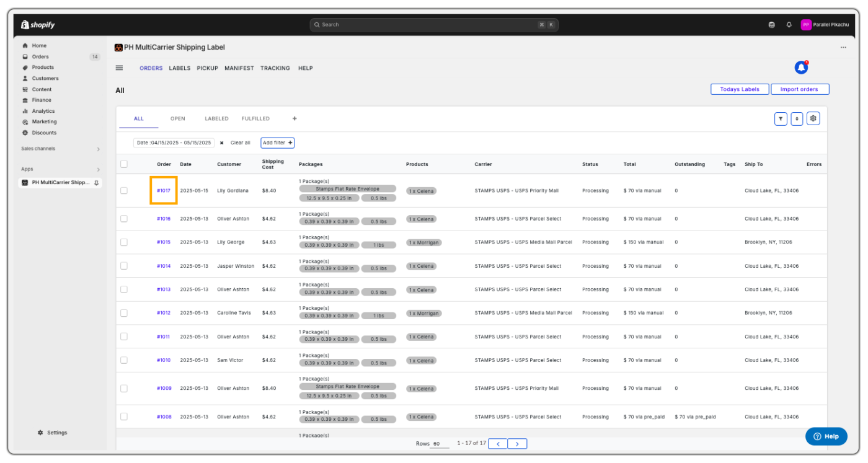868x463 pixels.
Task: Click the pin icon beside PH MultiCarrier app
Action: click(x=97, y=183)
